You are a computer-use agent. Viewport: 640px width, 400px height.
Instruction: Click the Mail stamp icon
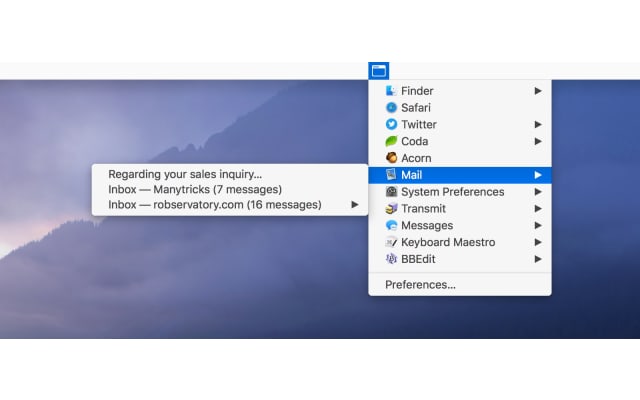coord(391,175)
